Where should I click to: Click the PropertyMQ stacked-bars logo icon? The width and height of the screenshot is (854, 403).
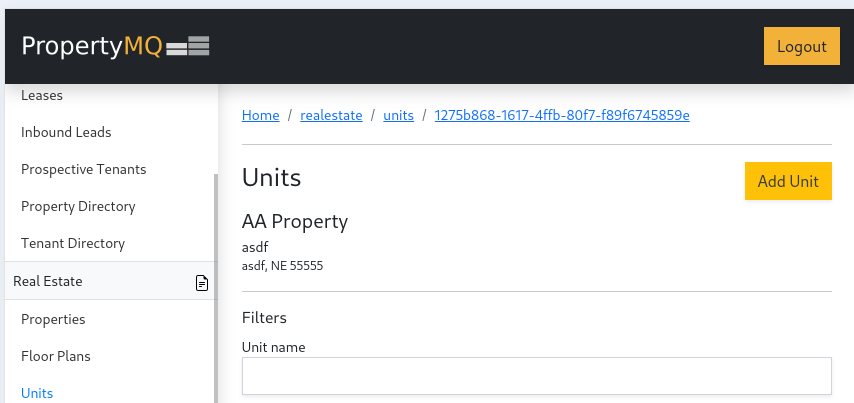pos(188,46)
